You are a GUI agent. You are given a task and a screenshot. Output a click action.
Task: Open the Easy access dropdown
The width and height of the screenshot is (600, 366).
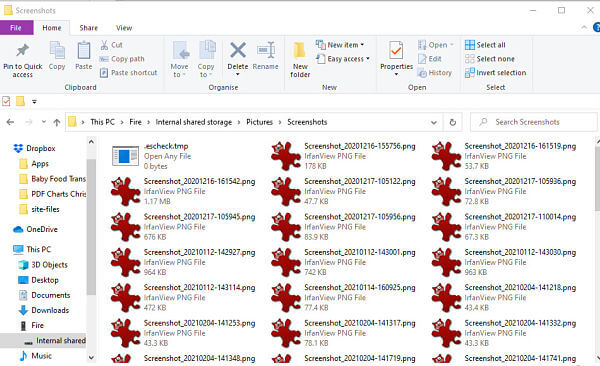pyautogui.click(x=343, y=59)
